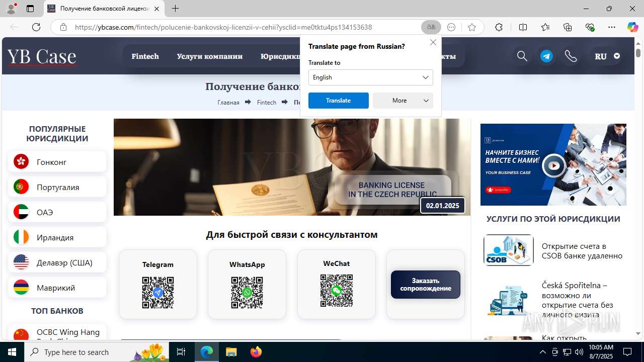Open Copilot sidebar
This screenshot has width=644, height=362.
click(x=632, y=27)
